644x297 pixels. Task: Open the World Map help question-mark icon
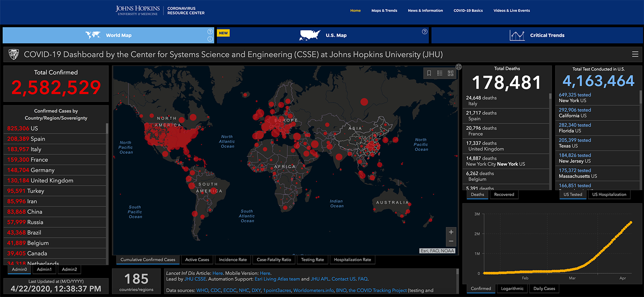[x=210, y=31]
